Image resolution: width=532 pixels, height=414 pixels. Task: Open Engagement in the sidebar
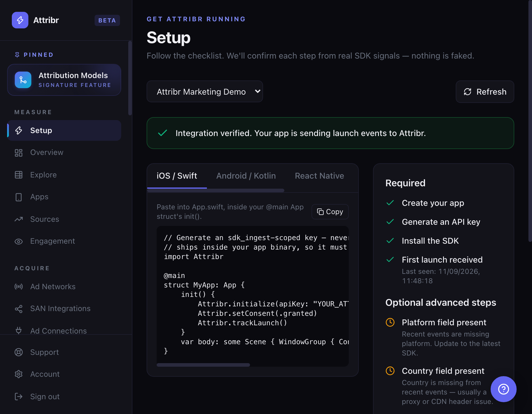[x=64, y=241]
